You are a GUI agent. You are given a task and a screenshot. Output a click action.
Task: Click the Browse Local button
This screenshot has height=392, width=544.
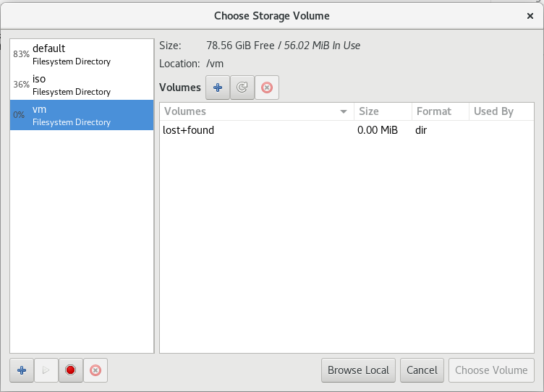358,370
